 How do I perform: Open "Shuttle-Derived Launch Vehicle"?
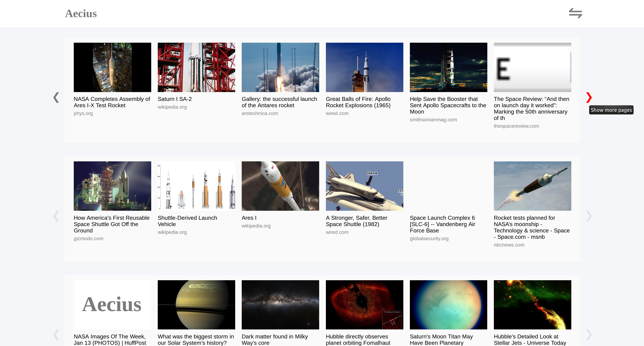pyautogui.click(x=187, y=221)
